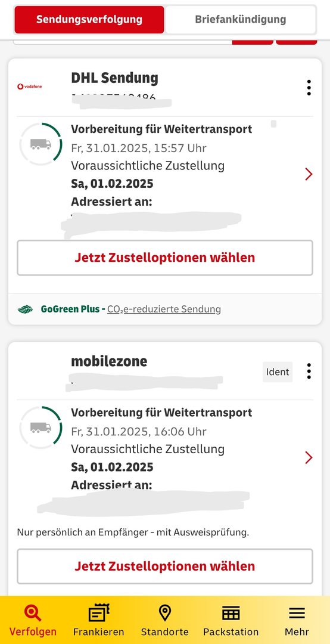Switch to the Briefankündigung tab

(241, 19)
